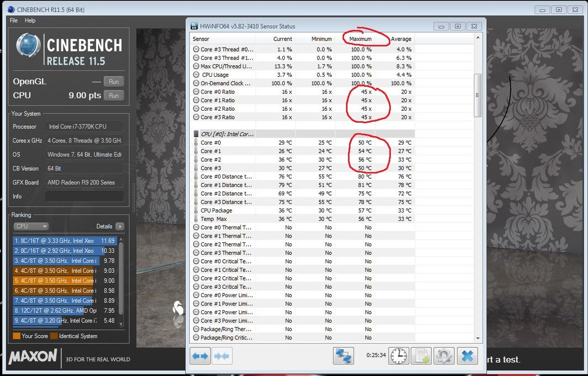The image size is (588, 376).
Task: Run the CPU benchmark
Action: click(x=114, y=96)
